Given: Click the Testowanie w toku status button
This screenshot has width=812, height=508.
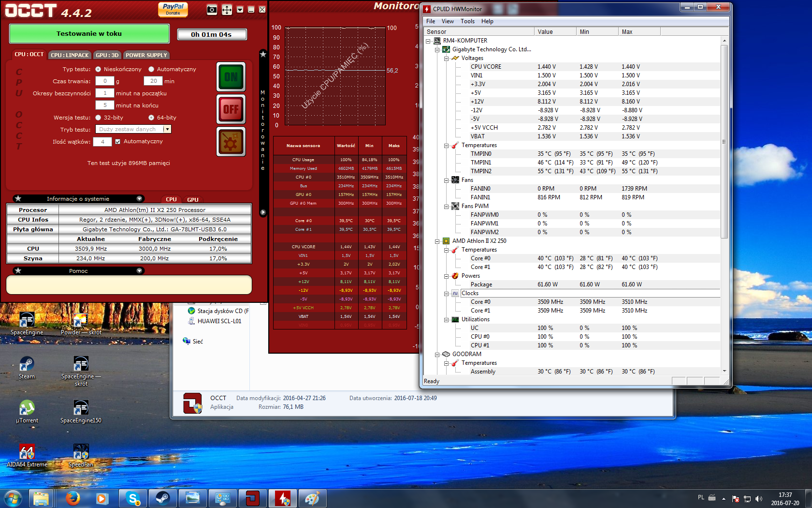Looking at the screenshot, I should tap(89, 34).
